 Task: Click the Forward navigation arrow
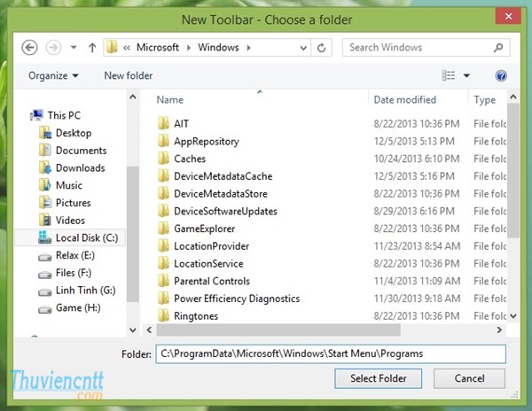point(53,47)
